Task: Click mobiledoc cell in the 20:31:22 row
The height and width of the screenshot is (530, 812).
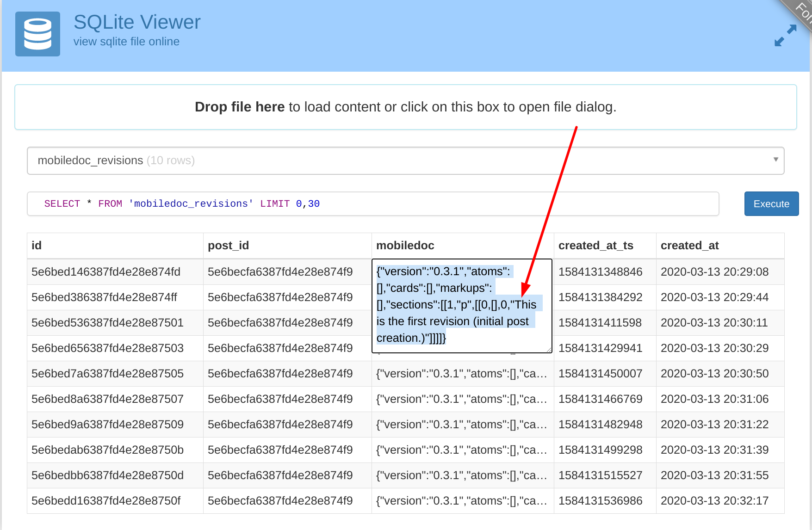Action: [x=462, y=425]
